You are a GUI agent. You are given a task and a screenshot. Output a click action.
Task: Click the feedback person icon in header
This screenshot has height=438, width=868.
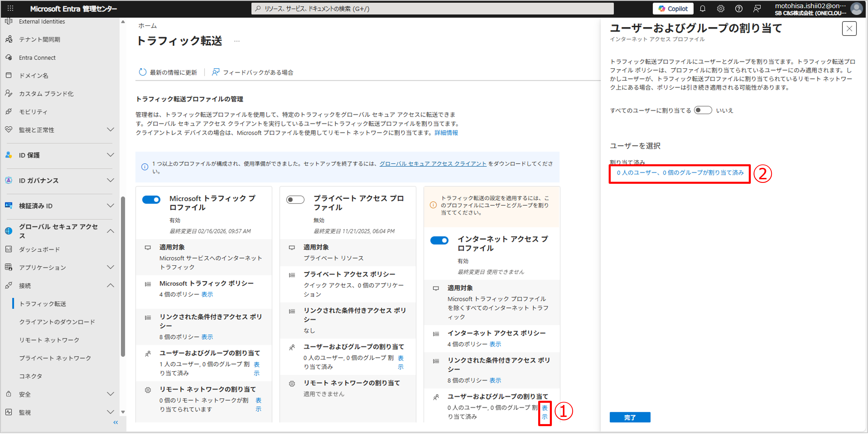click(x=757, y=9)
